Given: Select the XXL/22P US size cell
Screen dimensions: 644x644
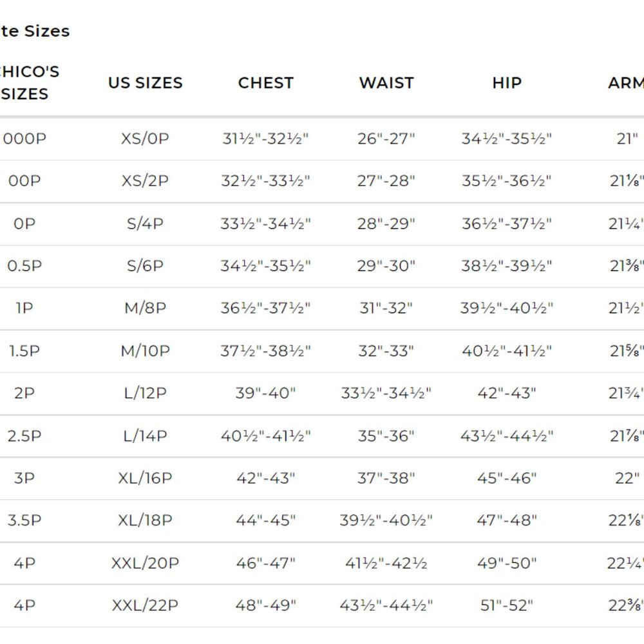Looking at the screenshot, I should point(145,605).
